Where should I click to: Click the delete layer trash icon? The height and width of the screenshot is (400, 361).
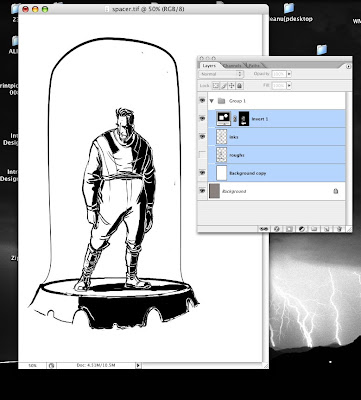click(339, 229)
